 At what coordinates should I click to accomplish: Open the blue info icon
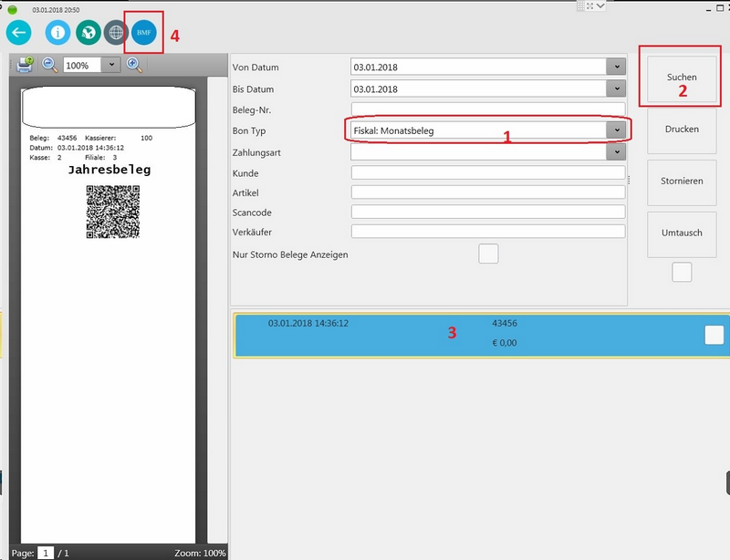57,33
